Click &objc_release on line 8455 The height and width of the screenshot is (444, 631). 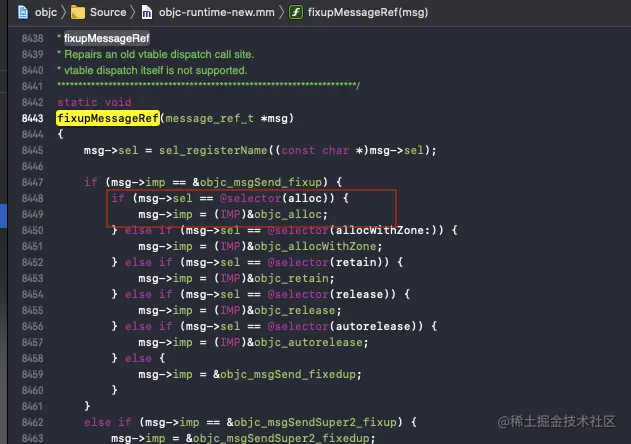coord(291,310)
